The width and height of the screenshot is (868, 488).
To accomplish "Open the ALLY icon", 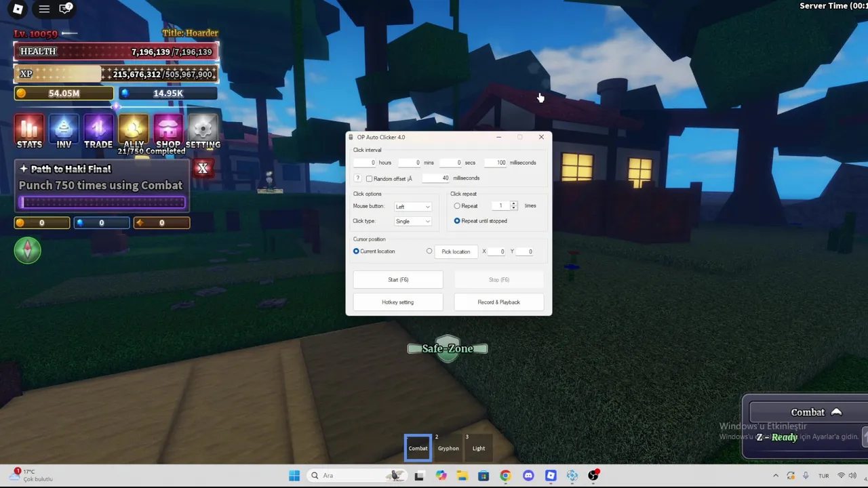I will click(134, 131).
